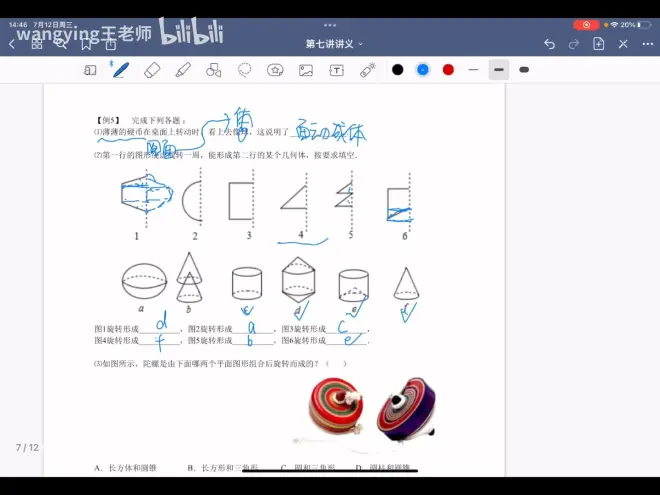Pick the black pen color
Screen dimensions: 660x495
[x=397, y=70]
